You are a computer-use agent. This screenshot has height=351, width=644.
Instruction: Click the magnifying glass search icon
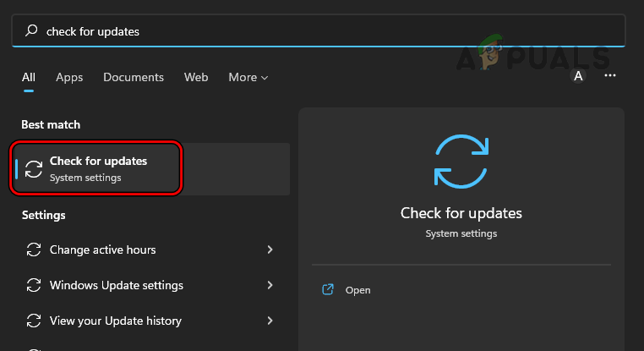[x=32, y=31]
